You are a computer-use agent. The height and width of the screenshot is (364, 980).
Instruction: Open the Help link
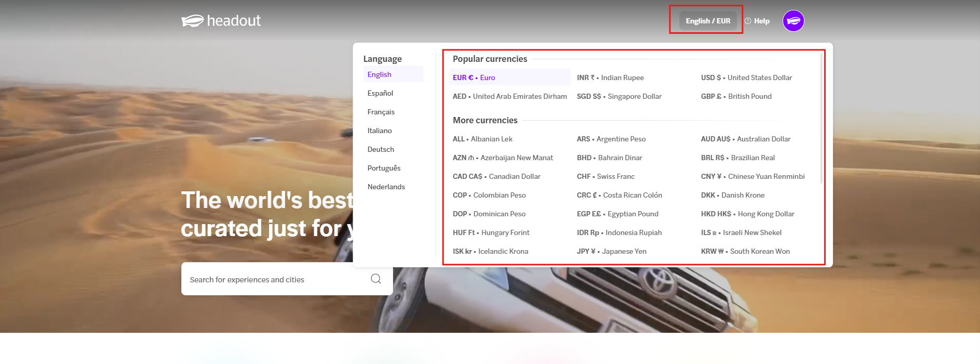[757, 21]
